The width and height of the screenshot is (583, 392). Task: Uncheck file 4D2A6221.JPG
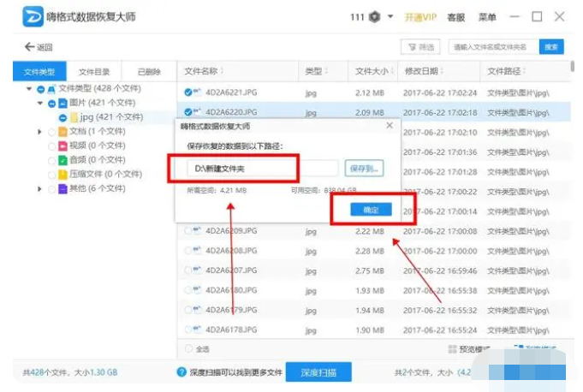(187, 92)
